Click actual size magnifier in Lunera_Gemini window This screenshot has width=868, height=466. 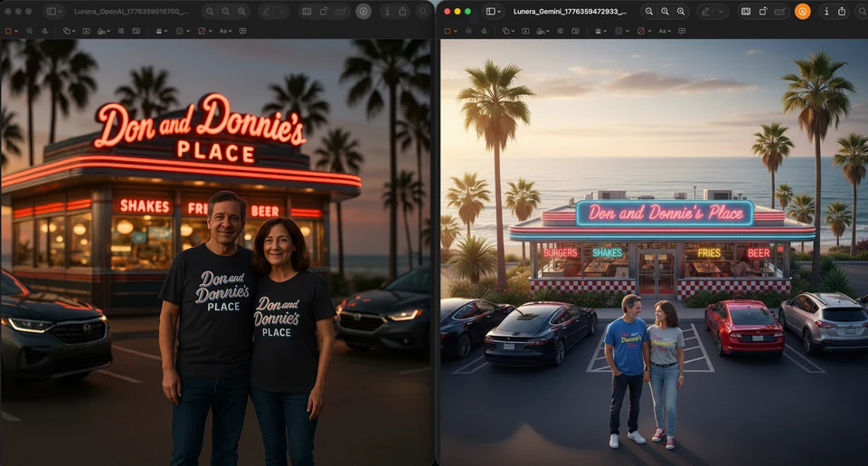(665, 11)
